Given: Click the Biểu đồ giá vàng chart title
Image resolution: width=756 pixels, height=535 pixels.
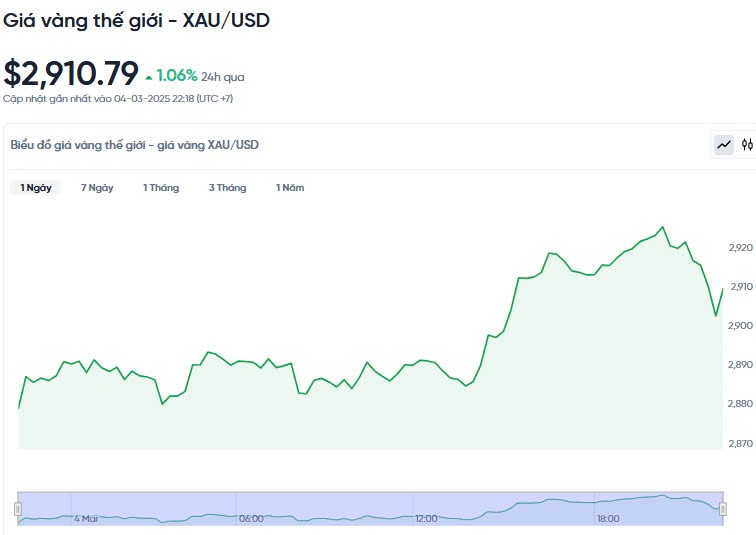Looking at the screenshot, I should pyautogui.click(x=134, y=145).
